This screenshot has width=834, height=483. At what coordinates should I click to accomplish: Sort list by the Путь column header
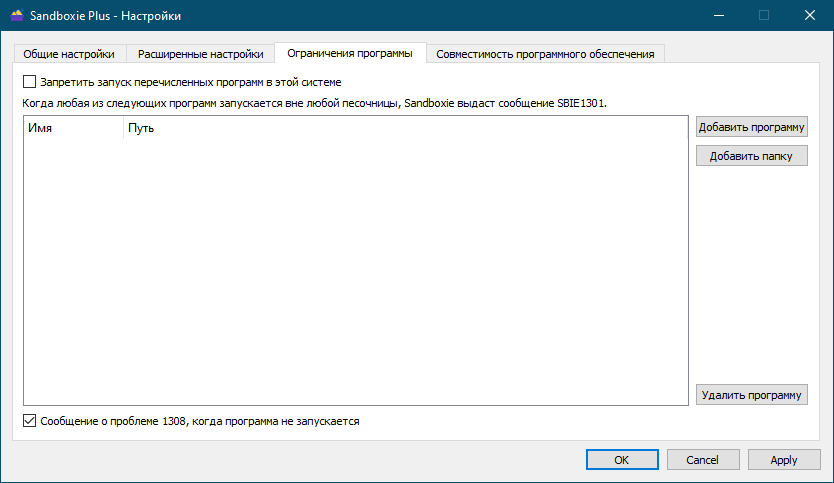[x=405, y=128]
